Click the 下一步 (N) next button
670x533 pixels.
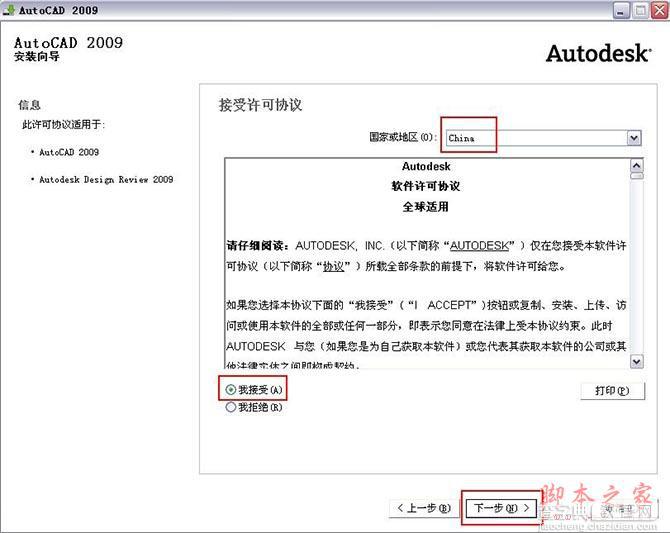point(501,508)
